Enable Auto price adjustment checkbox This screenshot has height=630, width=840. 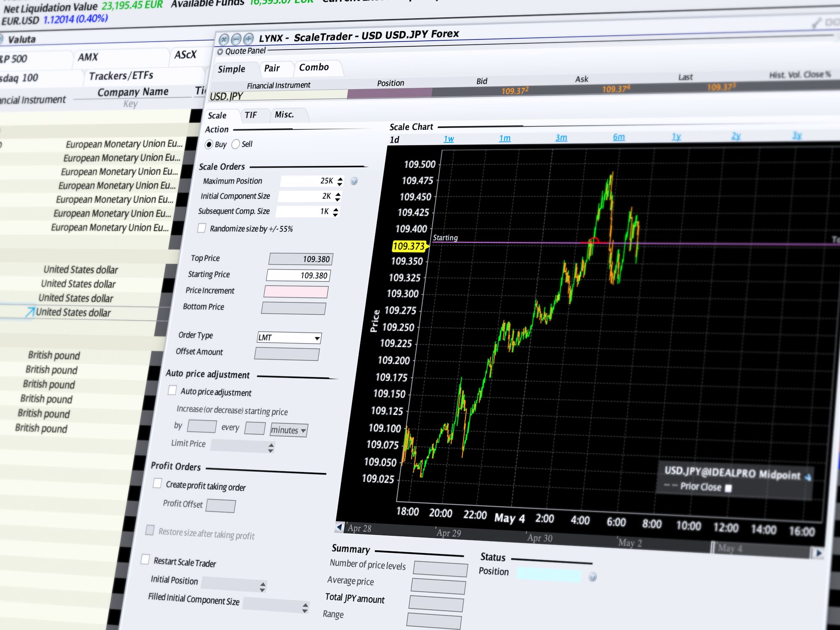172,391
